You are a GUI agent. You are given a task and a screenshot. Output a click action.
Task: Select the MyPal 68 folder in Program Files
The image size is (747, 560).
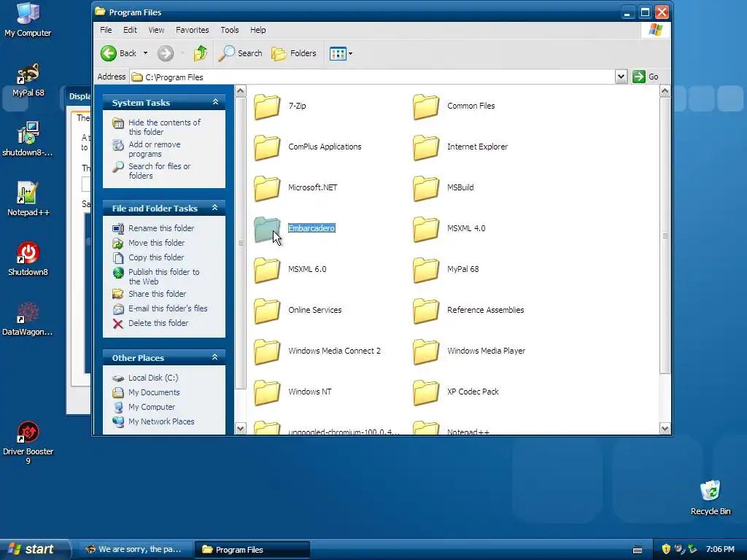(426, 270)
